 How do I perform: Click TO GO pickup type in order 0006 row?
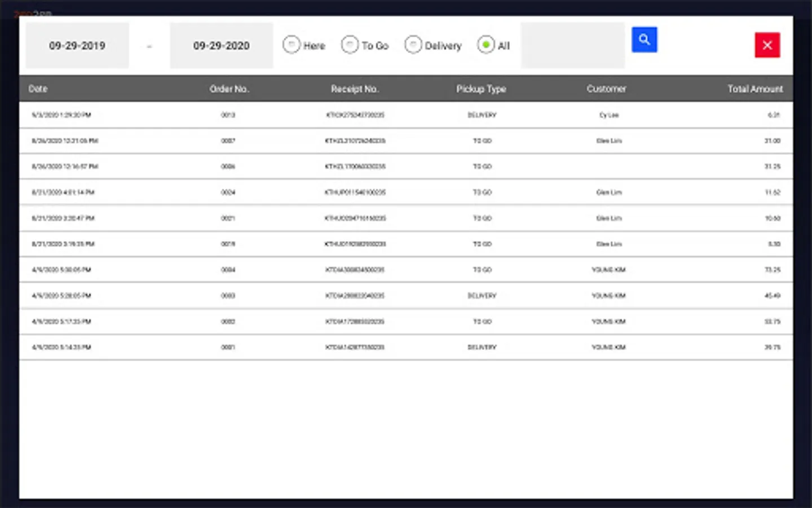coord(482,167)
